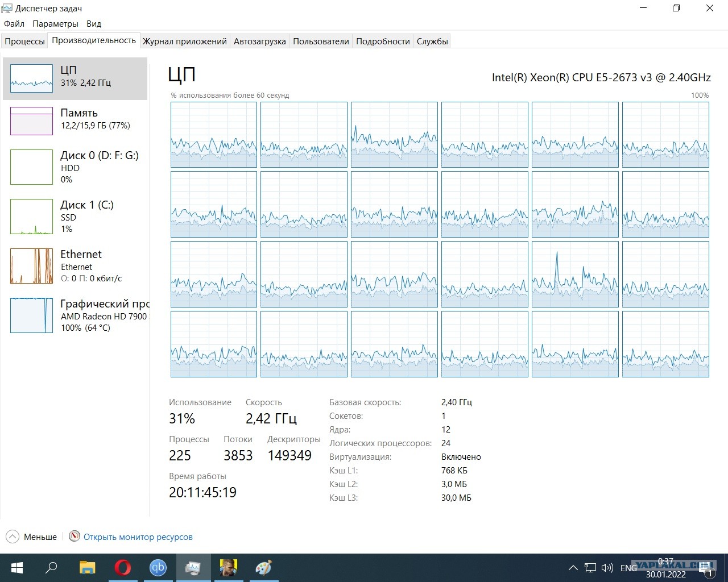Click the base speed value 2,40 ГГц

[457, 402]
